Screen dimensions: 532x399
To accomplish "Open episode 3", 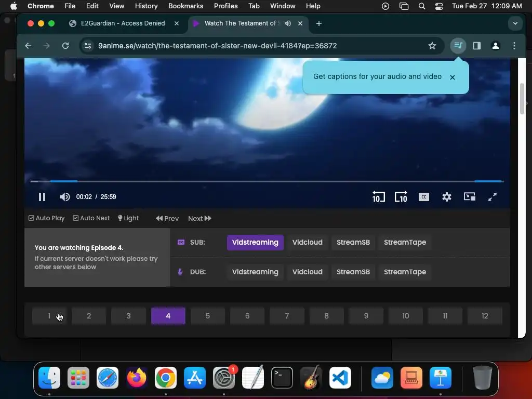I will [129, 316].
